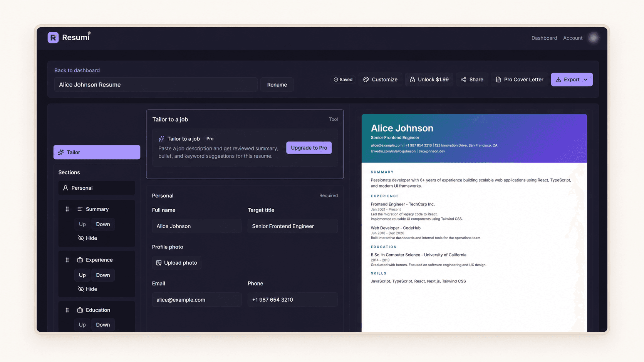Click the Pro badge on Tailor card
Screen dimensions: 644x362
210,139
